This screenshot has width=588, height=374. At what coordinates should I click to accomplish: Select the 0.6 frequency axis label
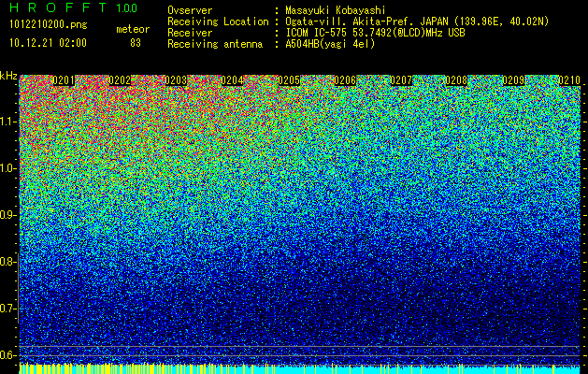pyautogui.click(x=8, y=355)
